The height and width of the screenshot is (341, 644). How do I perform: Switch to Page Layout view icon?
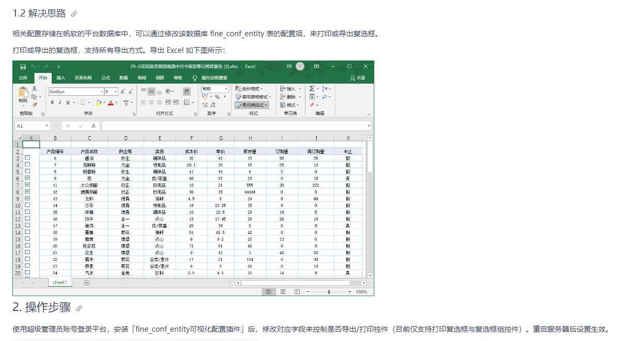tap(283, 292)
